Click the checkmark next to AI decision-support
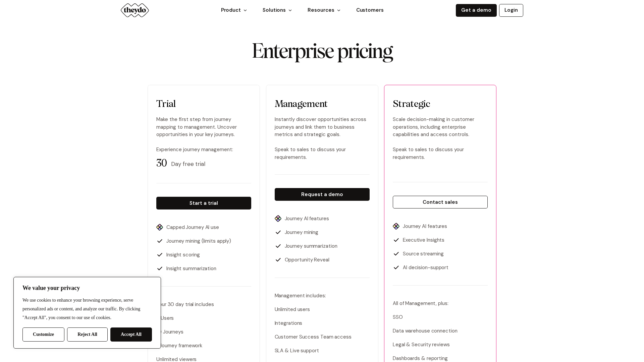This screenshot has width=644, height=362. point(396,267)
